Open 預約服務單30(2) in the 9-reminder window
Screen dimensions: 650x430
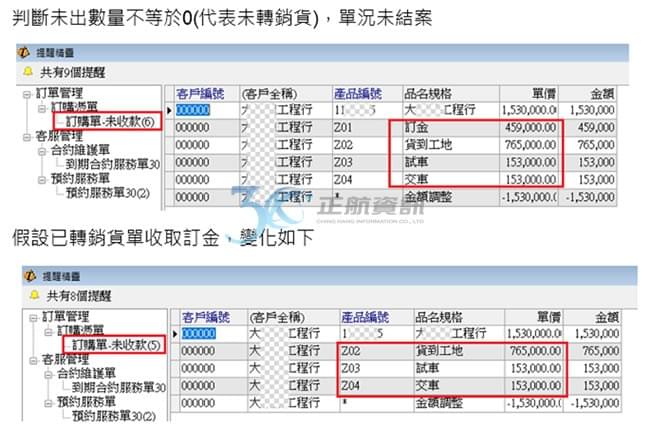(108, 193)
